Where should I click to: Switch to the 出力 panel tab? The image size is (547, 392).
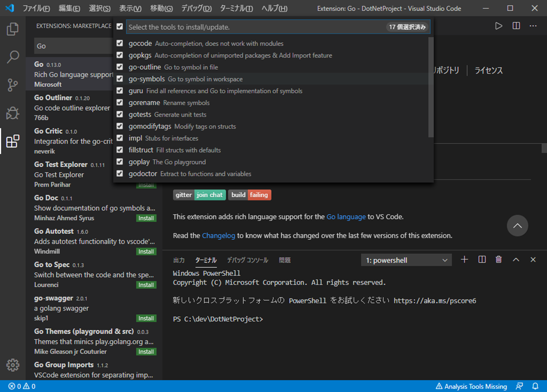179,260
